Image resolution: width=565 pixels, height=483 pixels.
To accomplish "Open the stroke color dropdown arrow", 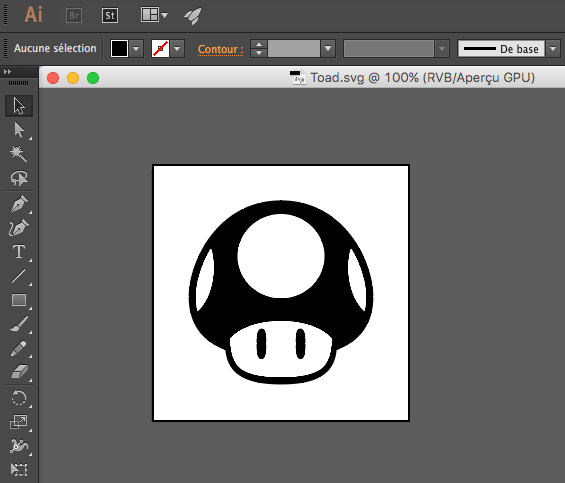I will click(177, 49).
